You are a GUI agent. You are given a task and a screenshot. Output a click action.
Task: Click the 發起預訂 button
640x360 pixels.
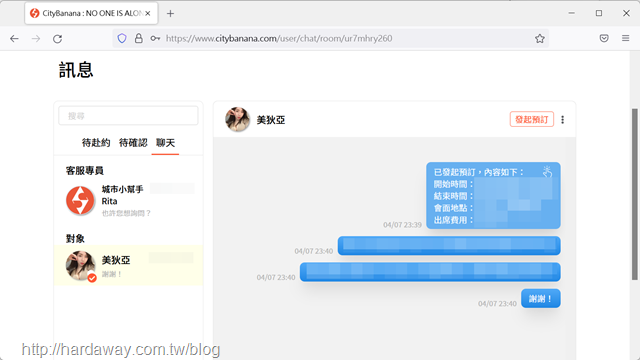[x=532, y=119]
